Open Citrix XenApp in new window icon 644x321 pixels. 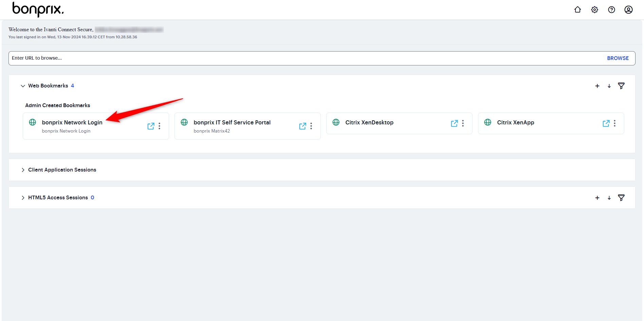[606, 123]
